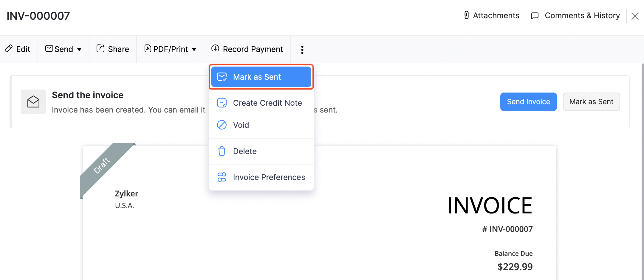
Task: Close the invoice detail view
Action: (635, 16)
